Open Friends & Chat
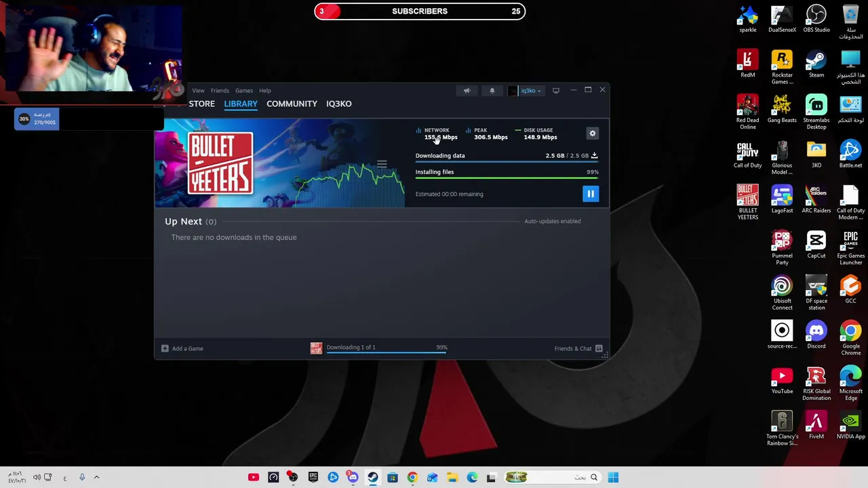 click(x=578, y=348)
